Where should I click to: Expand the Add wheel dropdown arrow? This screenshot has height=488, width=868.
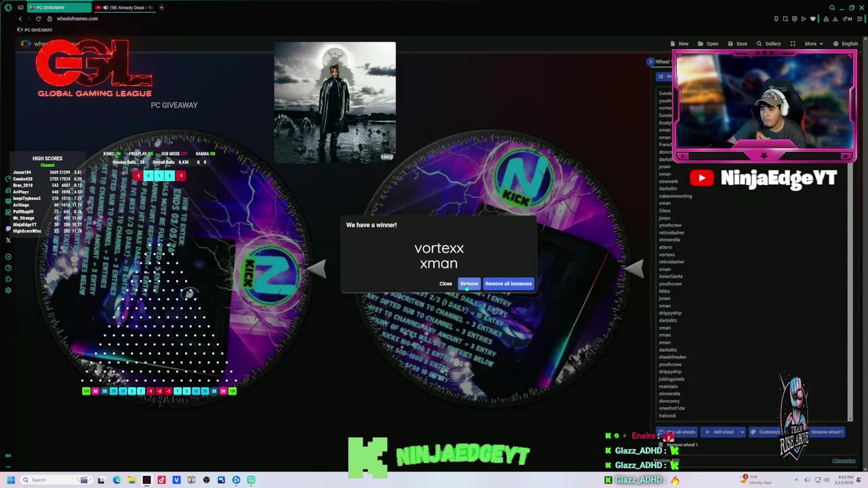coord(742,432)
